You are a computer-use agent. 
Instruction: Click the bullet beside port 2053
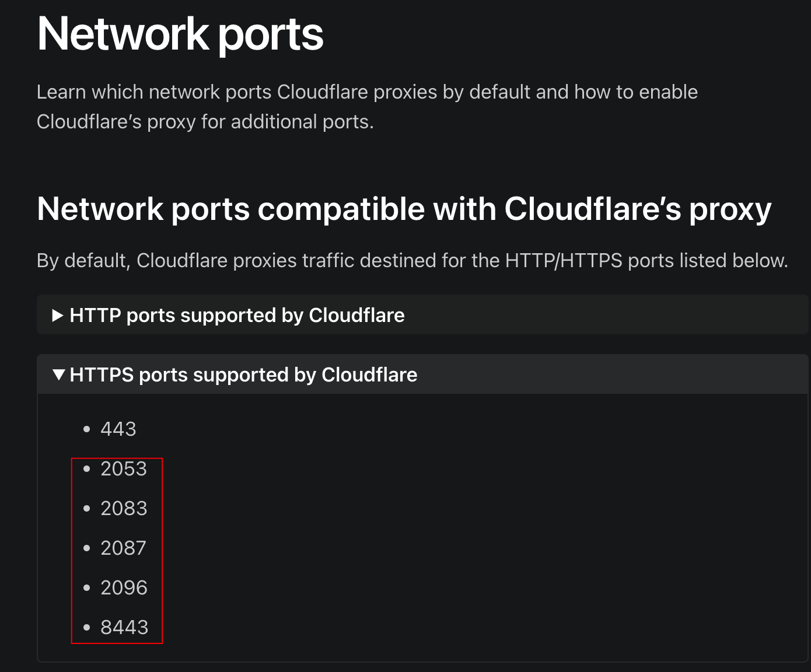[x=87, y=469]
